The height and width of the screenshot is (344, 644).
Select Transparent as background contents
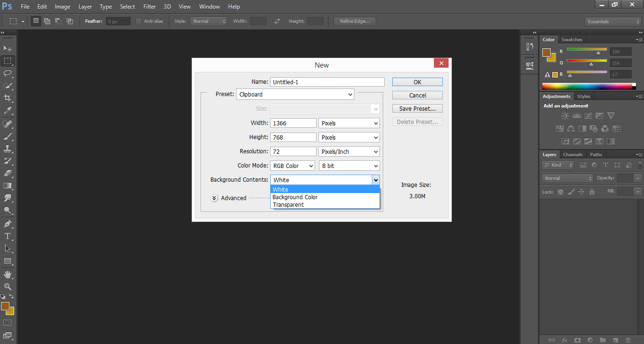point(288,204)
